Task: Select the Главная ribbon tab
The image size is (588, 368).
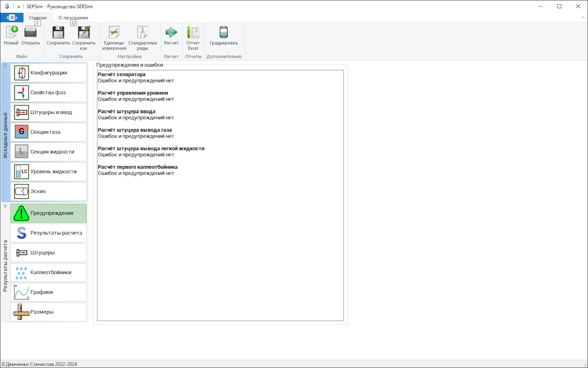Action: pyautogui.click(x=38, y=18)
